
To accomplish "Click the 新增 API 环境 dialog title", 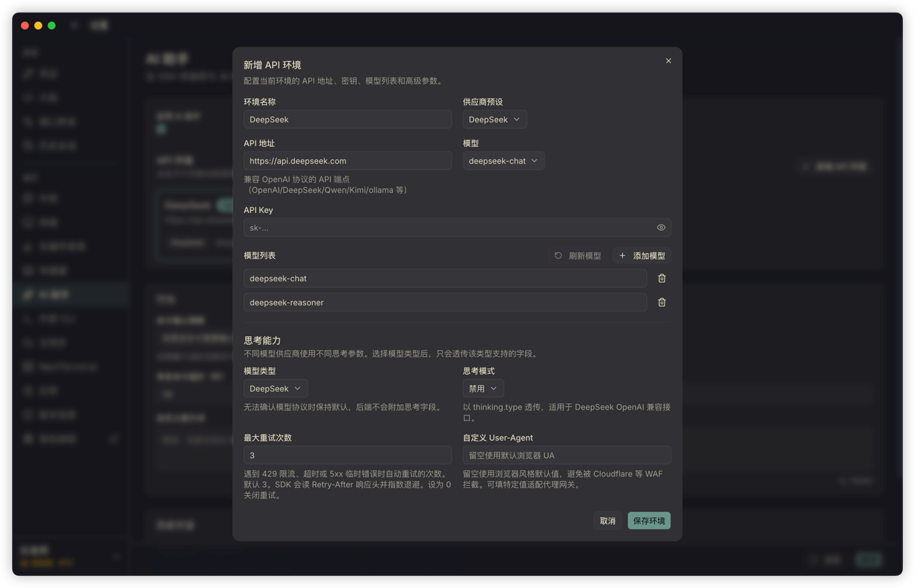I will (x=272, y=65).
